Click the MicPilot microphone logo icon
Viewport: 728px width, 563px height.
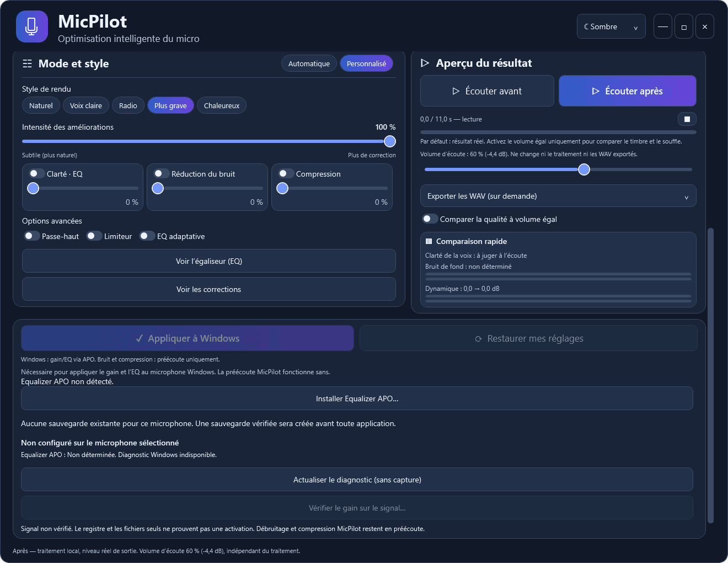tap(32, 26)
